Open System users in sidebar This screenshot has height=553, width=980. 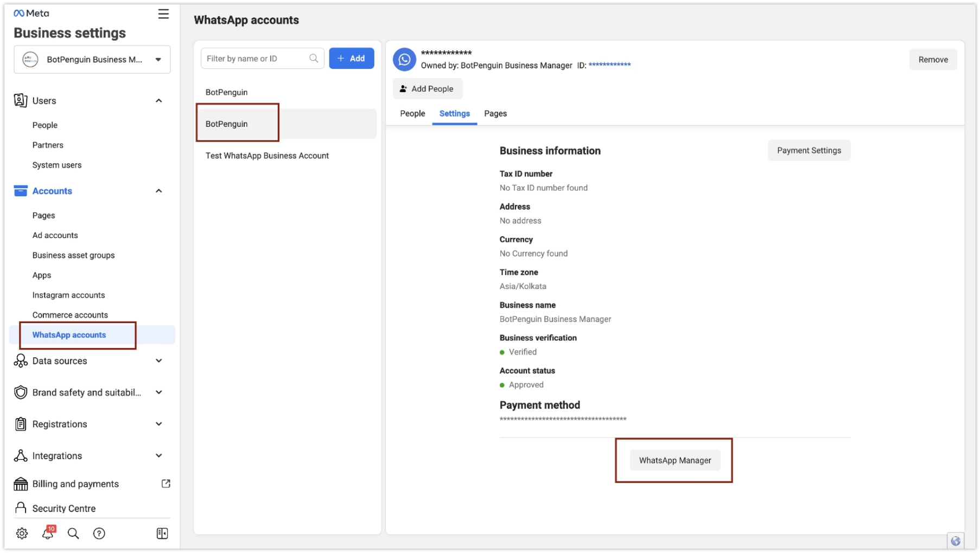point(57,165)
